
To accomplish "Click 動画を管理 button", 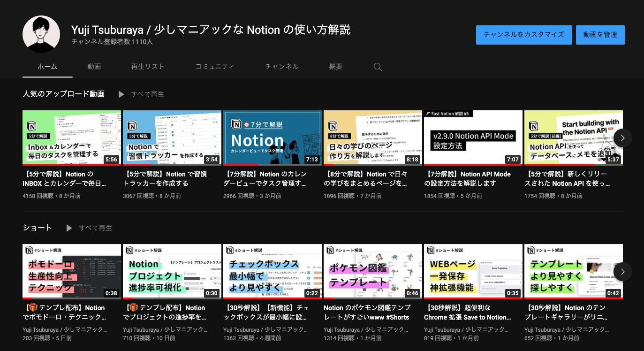I will click(x=600, y=35).
